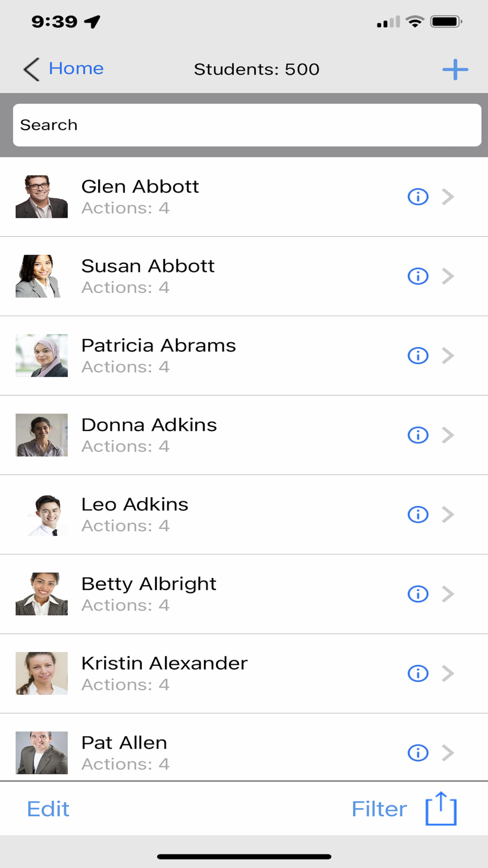Open info icon for Leo Adkins

click(x=418, y=515)
